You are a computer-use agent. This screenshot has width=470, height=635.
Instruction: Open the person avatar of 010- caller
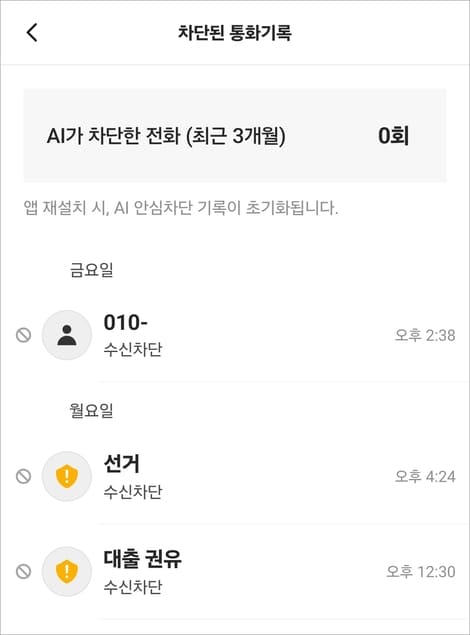(67, 335)
